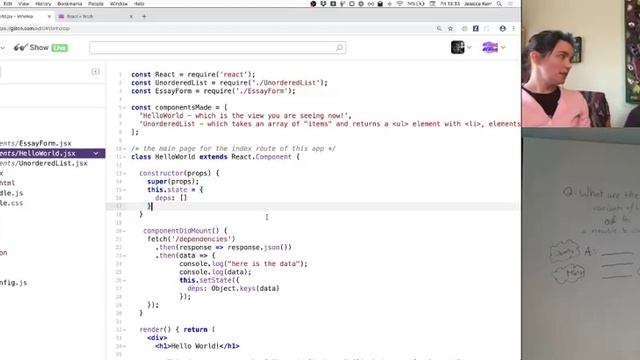Open the file ending in nfig.js
Viewport: 640px width, 360px height.
(x=13, y=282)
